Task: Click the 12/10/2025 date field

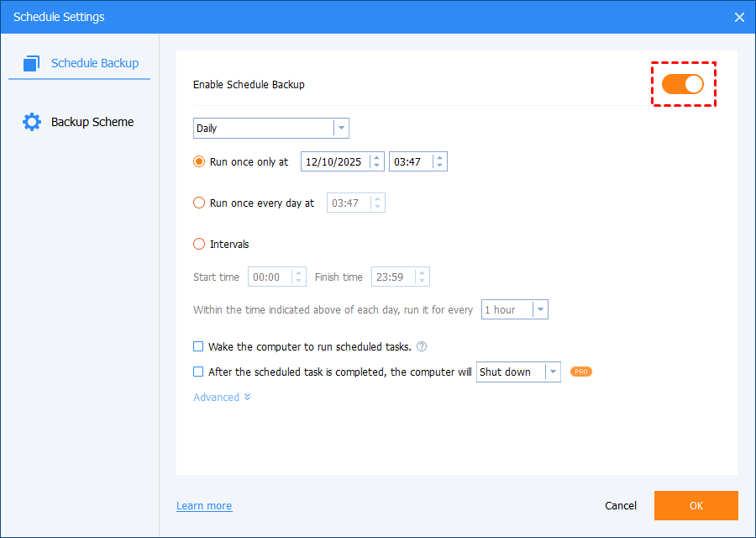Action: pos(334,161)
